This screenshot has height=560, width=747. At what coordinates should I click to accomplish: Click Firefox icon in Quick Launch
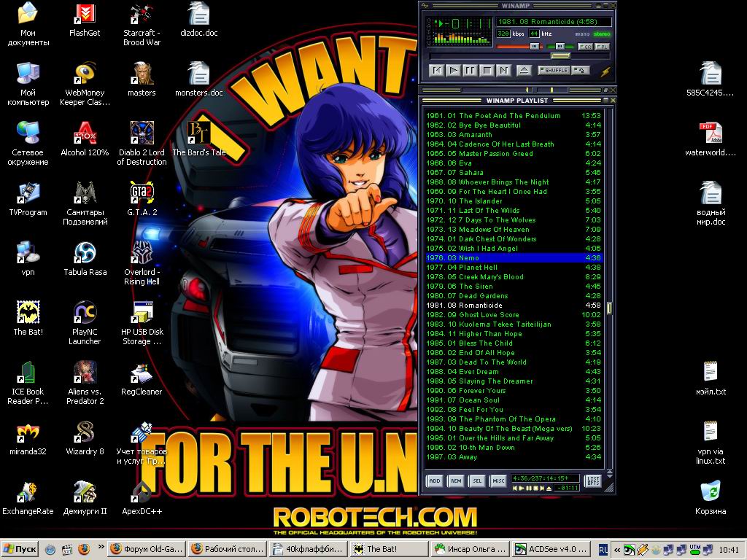(83, 550)
